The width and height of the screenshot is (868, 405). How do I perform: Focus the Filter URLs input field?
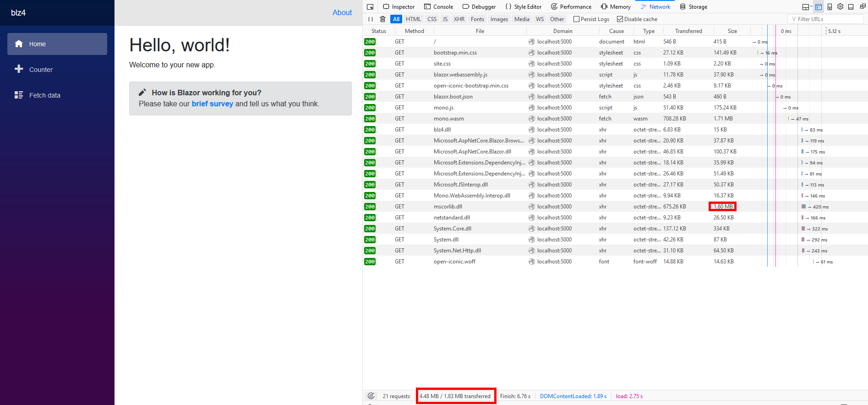[x=825, y=19]
